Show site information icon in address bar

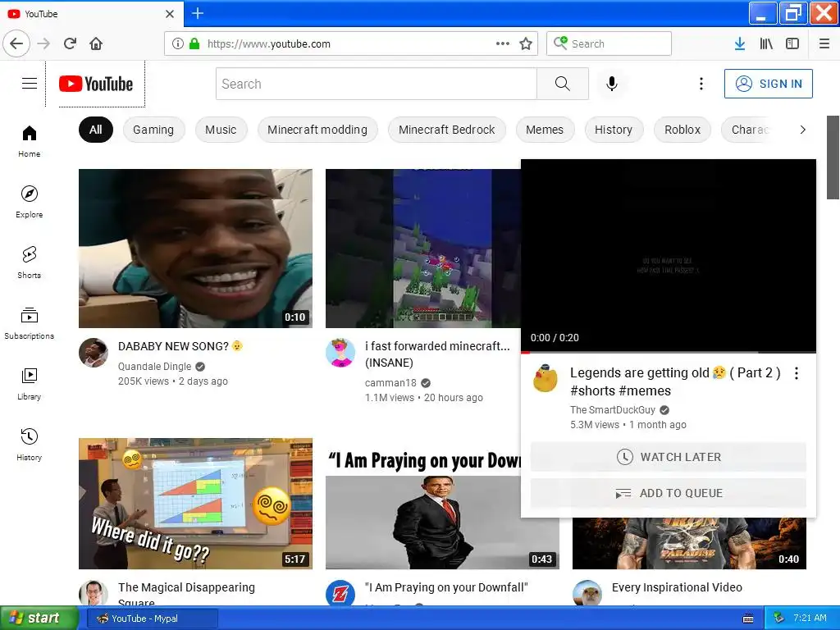[177, 43]
